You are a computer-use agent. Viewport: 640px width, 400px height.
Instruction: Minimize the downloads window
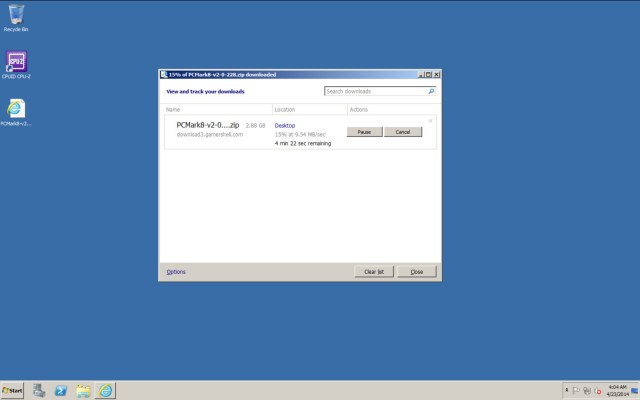421,75
